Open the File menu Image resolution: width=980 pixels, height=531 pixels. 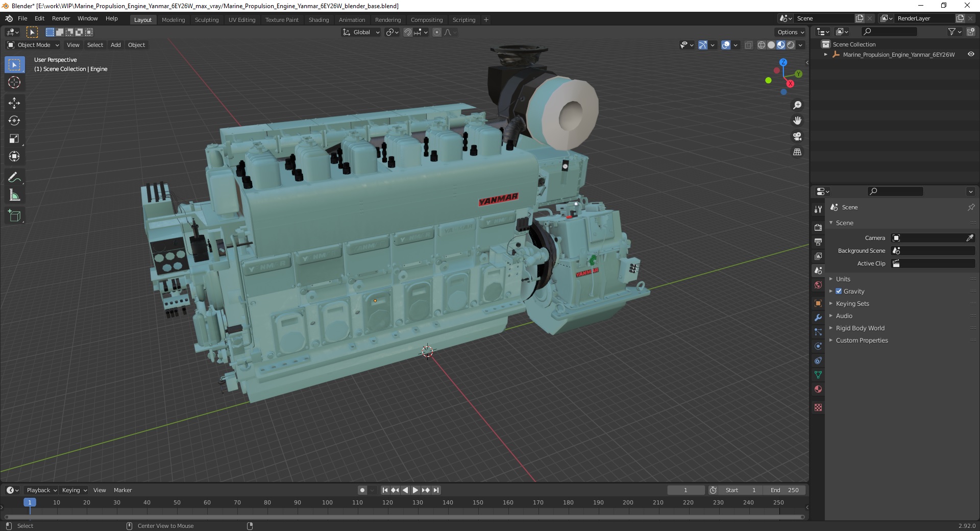[x=22, y=18]
